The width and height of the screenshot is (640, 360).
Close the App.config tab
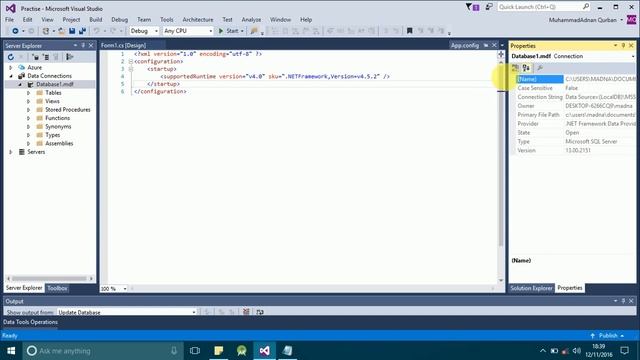point(494,45)
